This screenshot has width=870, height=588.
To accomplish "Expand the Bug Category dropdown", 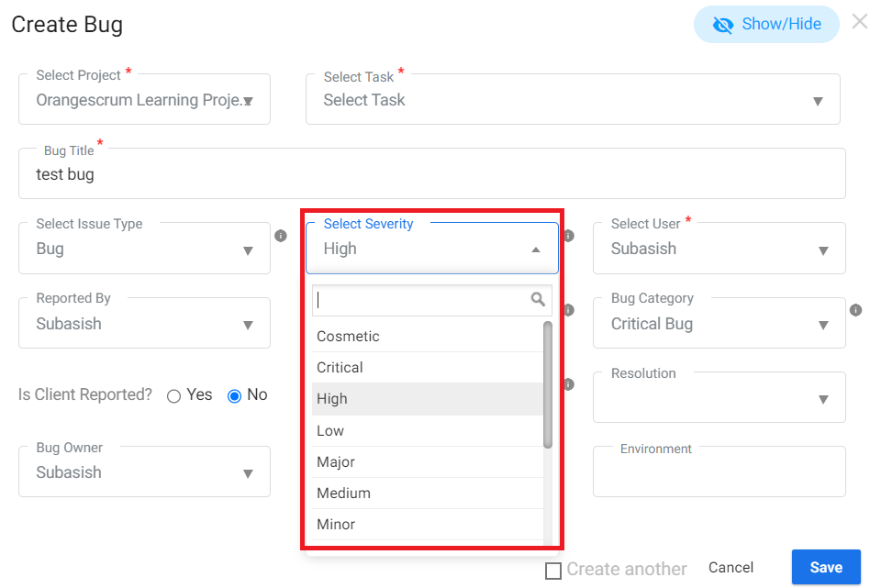I will 719,324.
